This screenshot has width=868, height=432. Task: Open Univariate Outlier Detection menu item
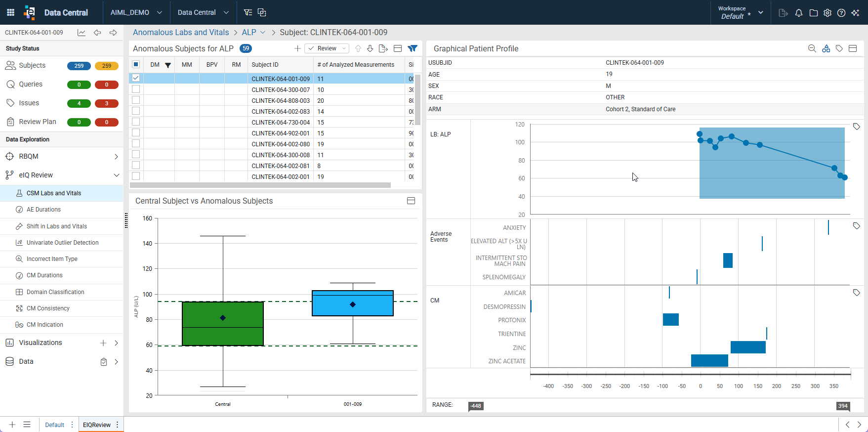62,243
